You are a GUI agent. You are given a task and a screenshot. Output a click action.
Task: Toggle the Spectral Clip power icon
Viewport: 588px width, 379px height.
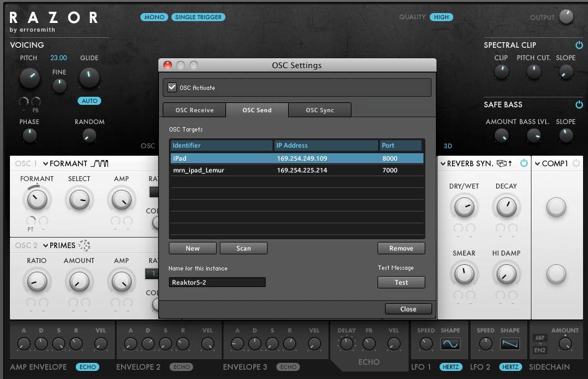point(579,45)
